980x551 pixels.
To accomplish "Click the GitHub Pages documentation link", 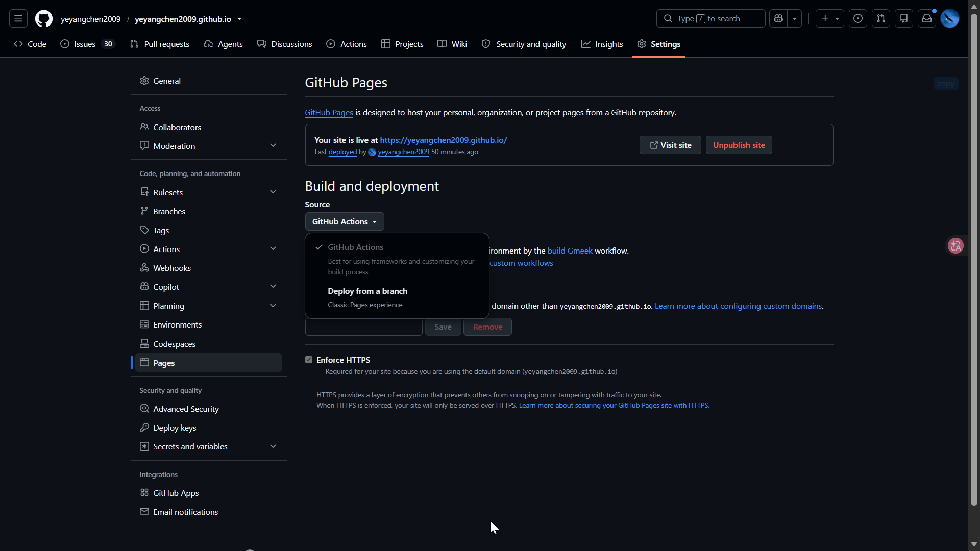I will [x=329, y=113].
